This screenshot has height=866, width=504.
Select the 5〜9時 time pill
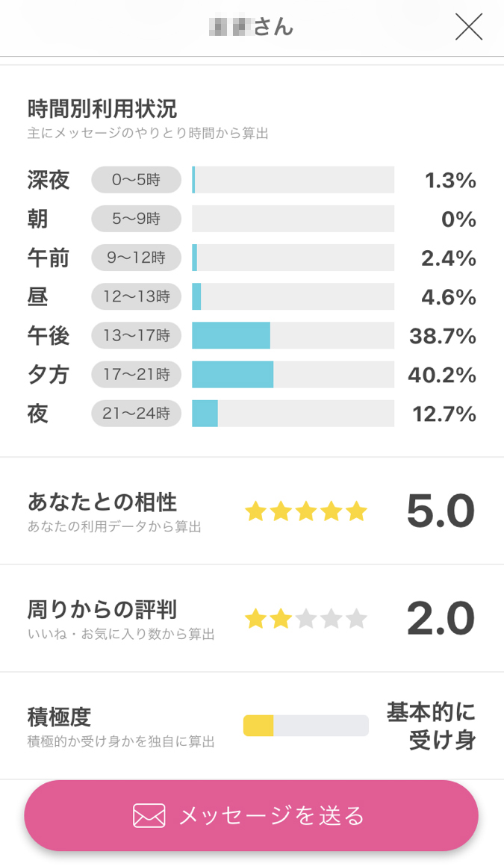136,219
